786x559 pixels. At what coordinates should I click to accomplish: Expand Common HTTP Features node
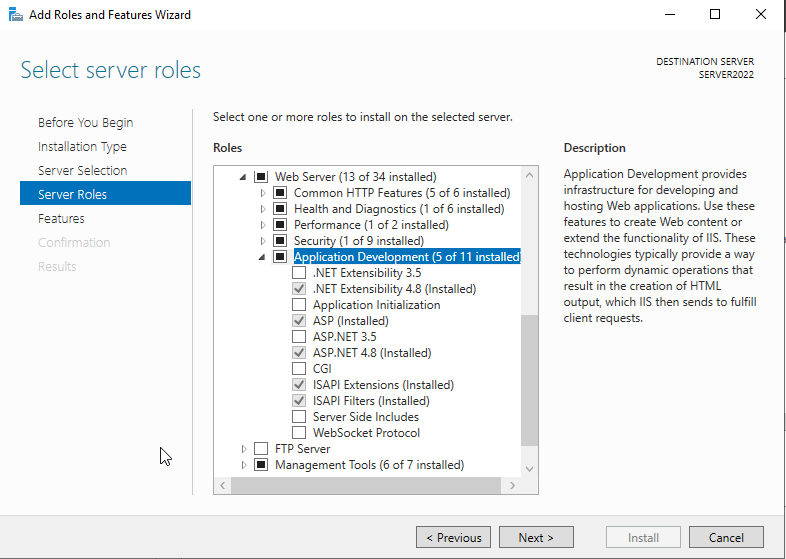263,193
